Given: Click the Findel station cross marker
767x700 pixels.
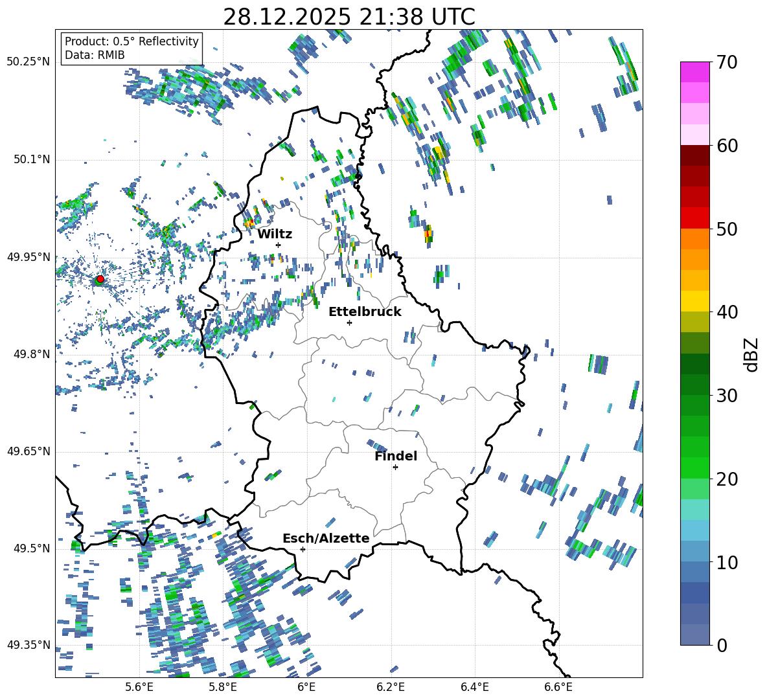Looking at the screenshot, I should [x=395, y=468].
